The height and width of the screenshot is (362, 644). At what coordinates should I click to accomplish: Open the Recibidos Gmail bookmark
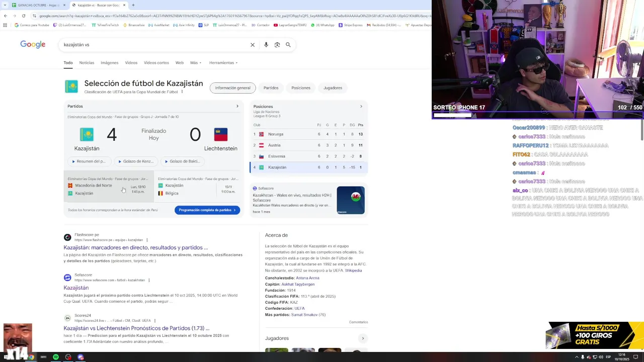click(x=383, y=25)
